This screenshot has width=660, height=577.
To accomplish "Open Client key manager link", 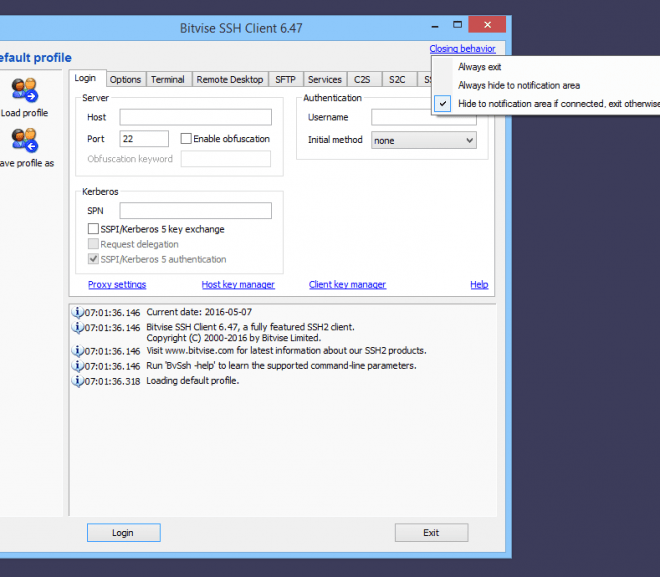I will 347,285.
